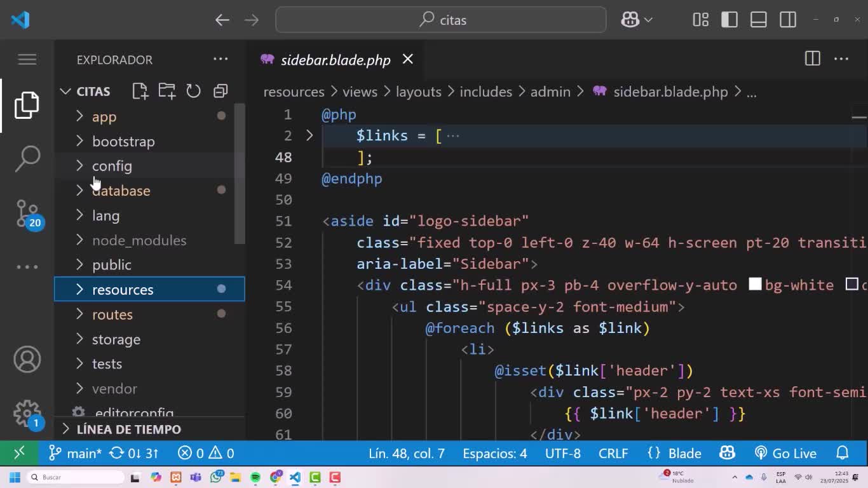Image resolution: width=868 pixels, height=488 pixels.
Task: Click the main* branch in status bar
Action: point(75,453)
